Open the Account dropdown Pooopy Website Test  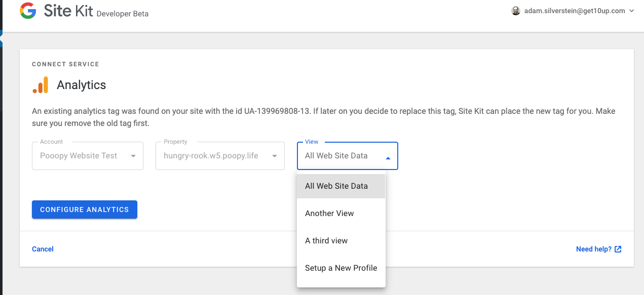(x=88, y=156)
